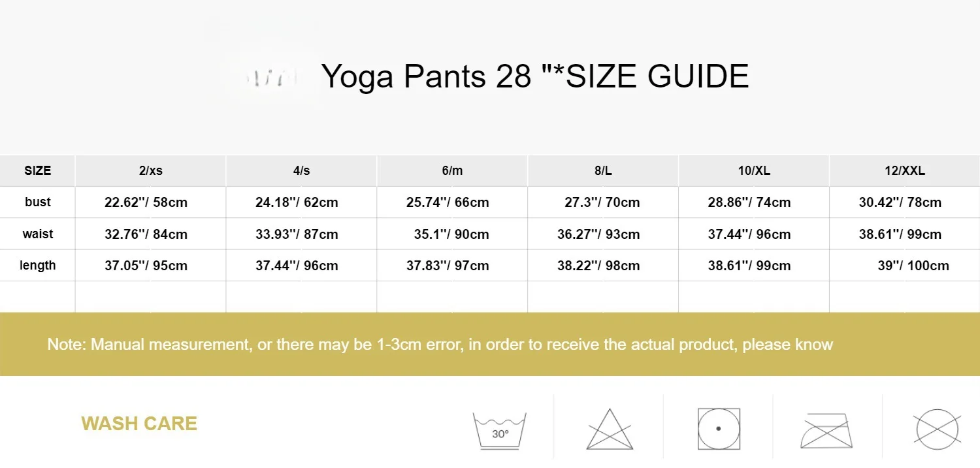Select the 6/m size column header
Image resolution: width=980 pixels, height=468 pixels.
click(452, 171)
